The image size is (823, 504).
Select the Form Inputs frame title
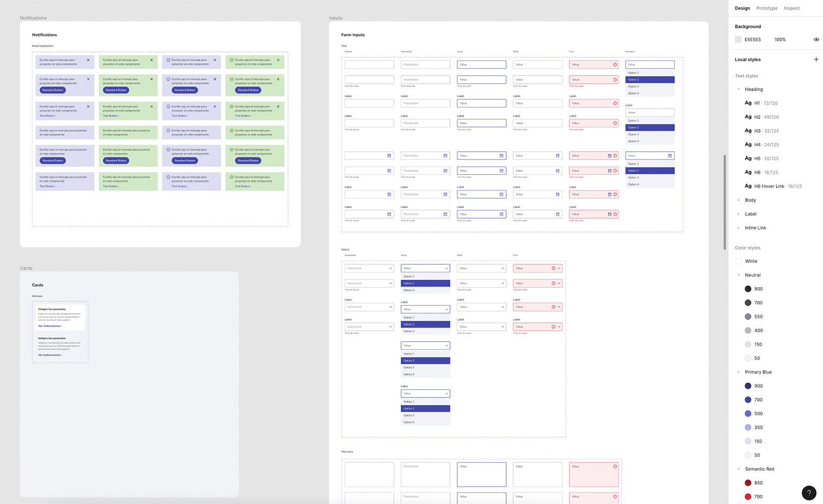point(353,35)
